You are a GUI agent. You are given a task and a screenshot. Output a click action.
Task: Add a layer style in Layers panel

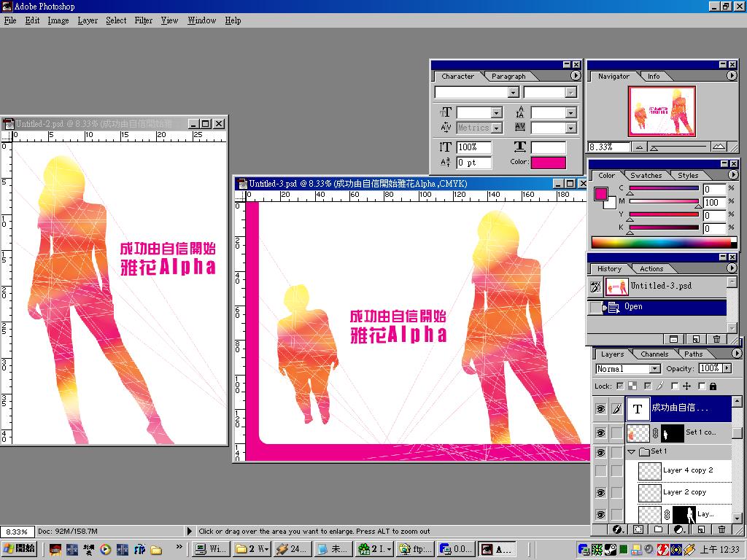618,529
